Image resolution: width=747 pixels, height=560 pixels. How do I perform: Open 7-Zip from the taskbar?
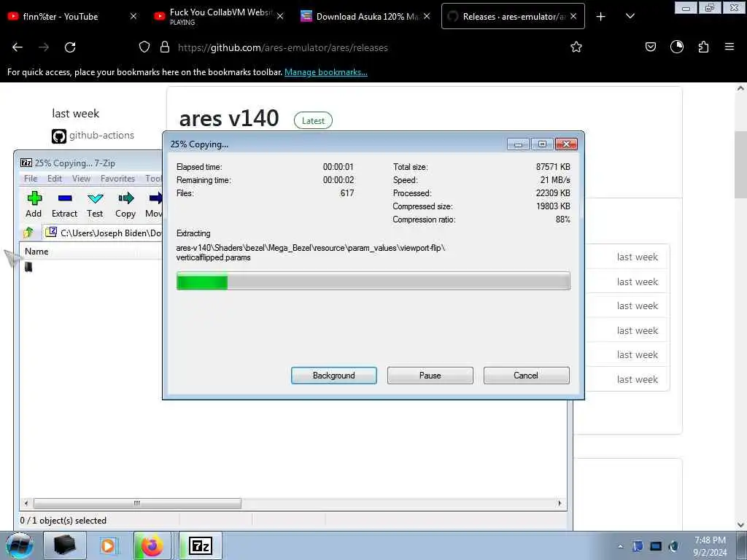(201, 545)
